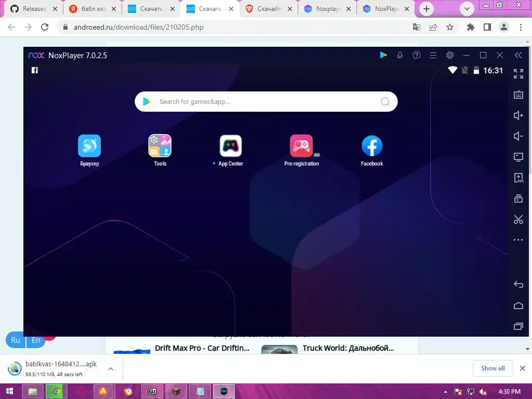Viewport: 532px width, 399px height.
Task: Open File Explorer from taskbar
Action: point(33,391)
